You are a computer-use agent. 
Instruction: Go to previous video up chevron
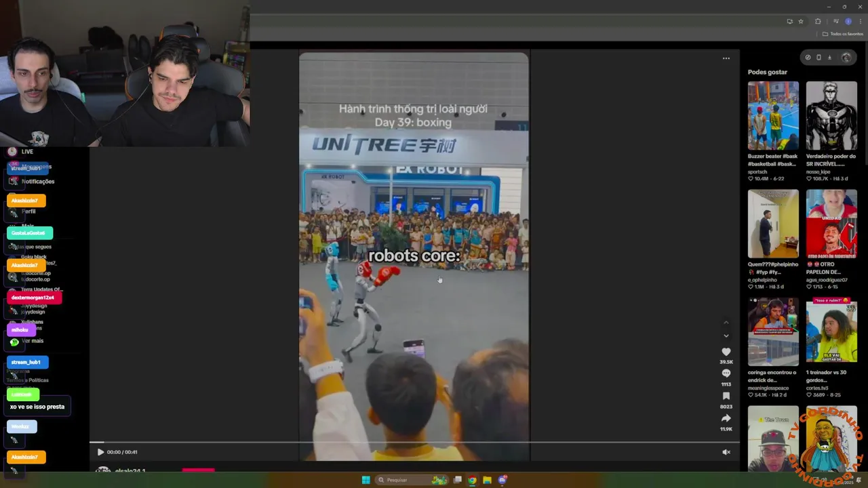point(726,323)
